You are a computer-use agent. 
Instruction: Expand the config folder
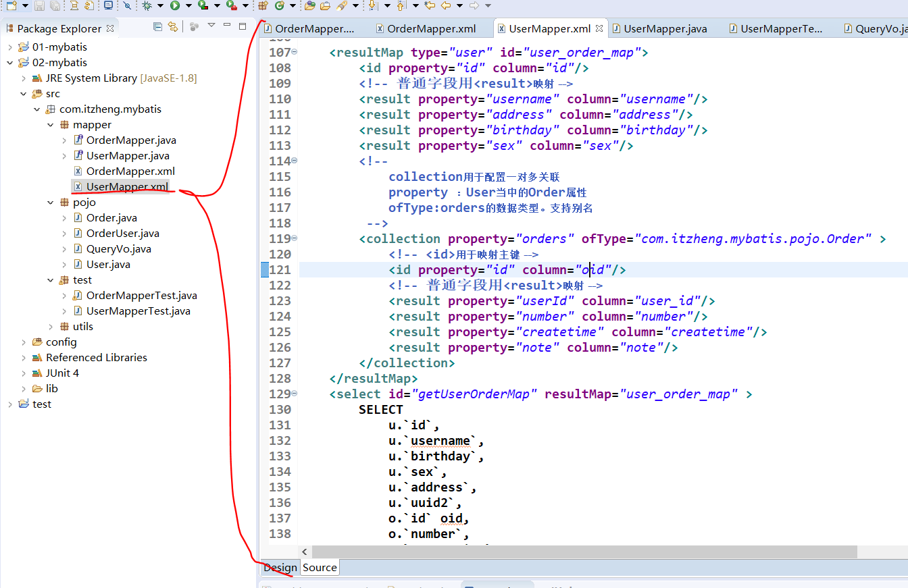(x=24, y=342)
